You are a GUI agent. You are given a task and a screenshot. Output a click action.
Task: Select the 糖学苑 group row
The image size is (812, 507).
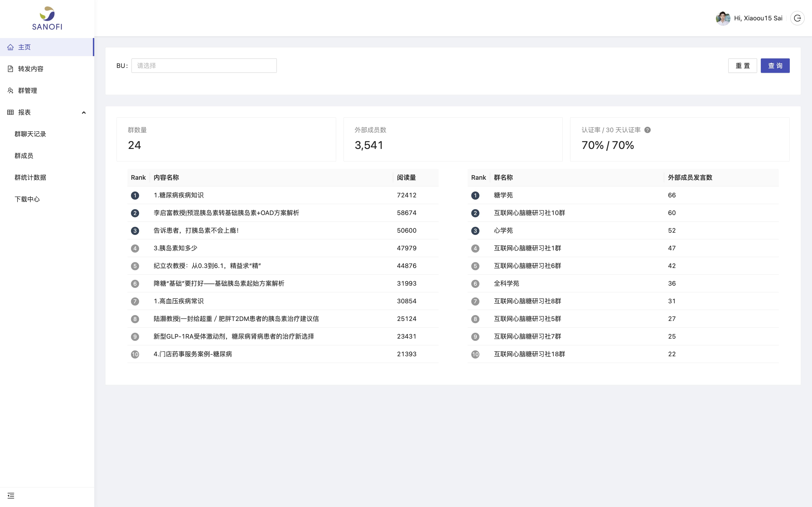[503, 195]
